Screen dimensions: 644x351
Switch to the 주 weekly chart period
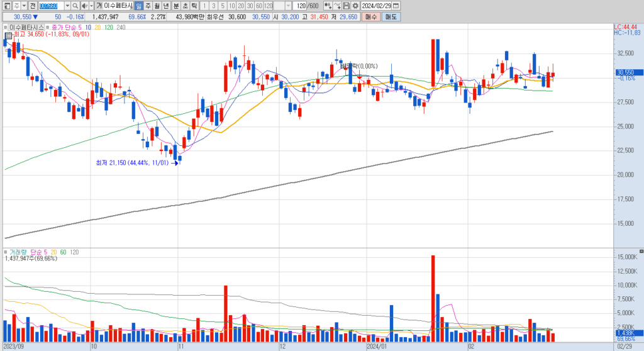click(148, 6)
